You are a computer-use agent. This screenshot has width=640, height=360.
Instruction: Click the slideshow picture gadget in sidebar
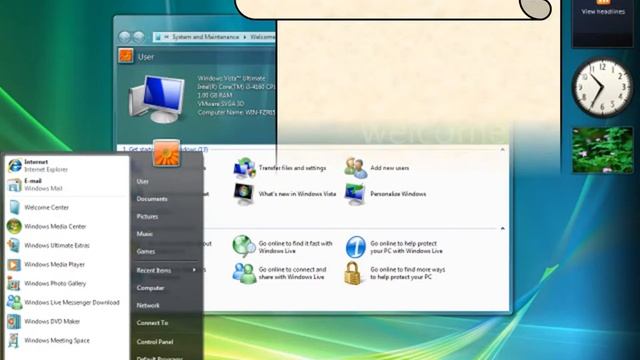pyautogui.click(x=602, y=150)
